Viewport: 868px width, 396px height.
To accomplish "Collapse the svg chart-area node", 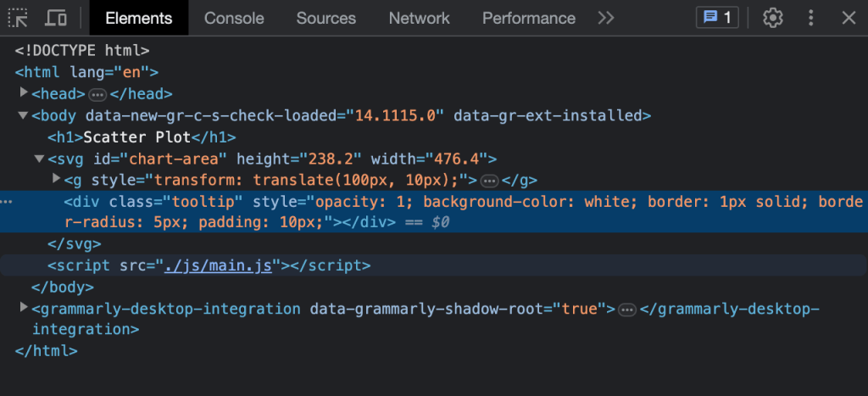I will coord(39,159).
